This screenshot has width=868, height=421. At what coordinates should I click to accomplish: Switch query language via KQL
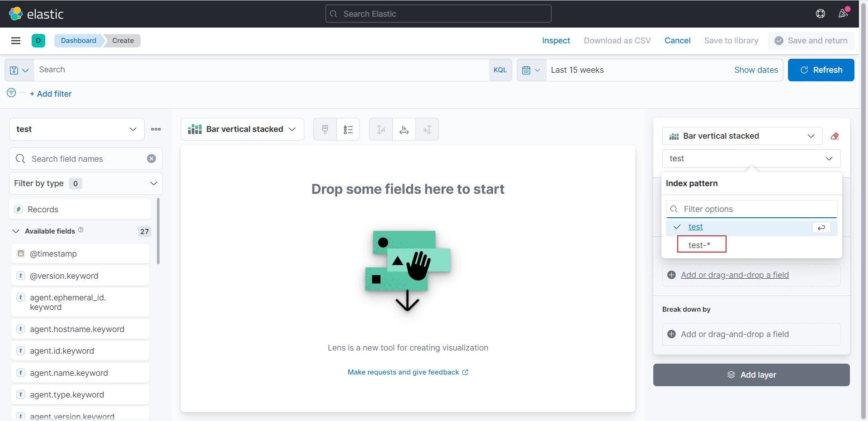(x=500, y=70)
